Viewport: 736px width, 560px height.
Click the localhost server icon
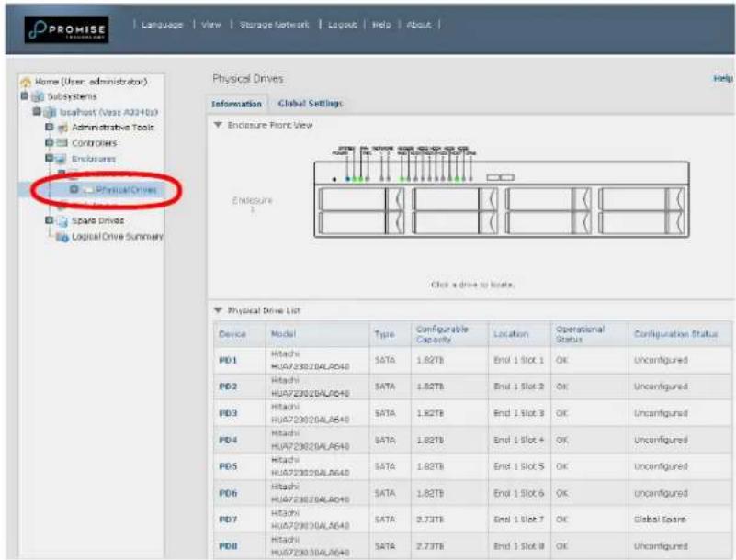(x=50, y=113)
